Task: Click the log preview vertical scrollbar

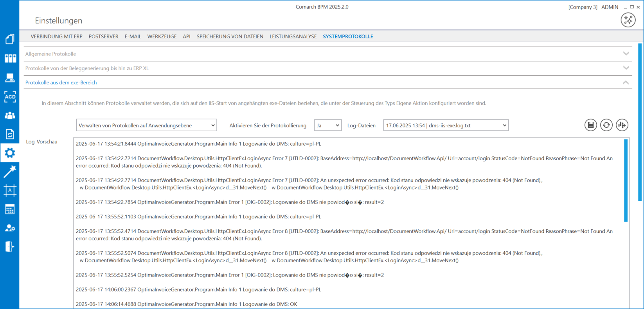Action: [626, 180]
